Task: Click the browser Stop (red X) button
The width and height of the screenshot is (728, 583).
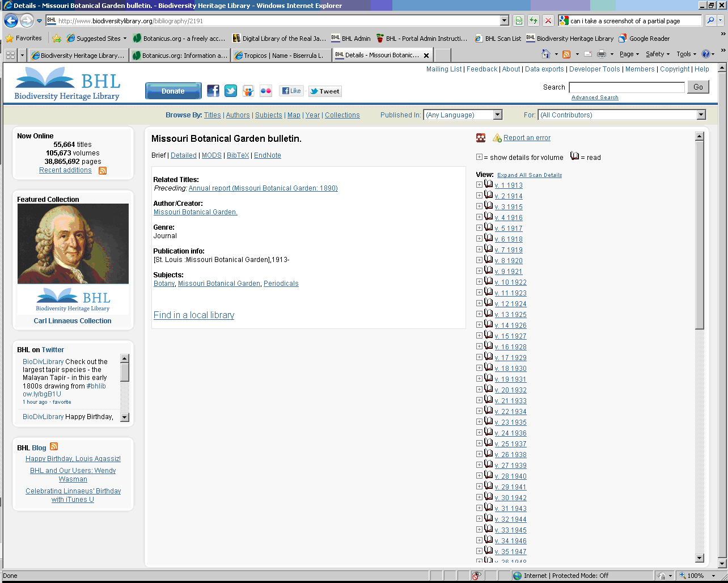Action: tap(548, 21)
